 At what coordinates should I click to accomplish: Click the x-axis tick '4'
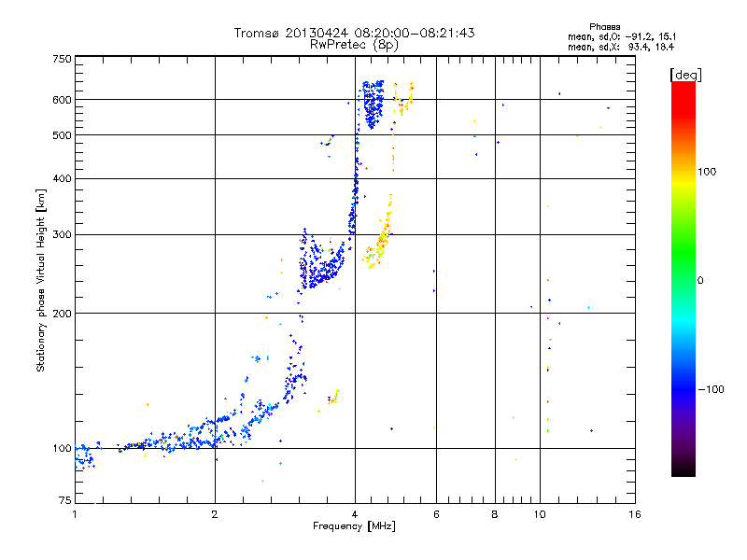click(x=355, y=514)
